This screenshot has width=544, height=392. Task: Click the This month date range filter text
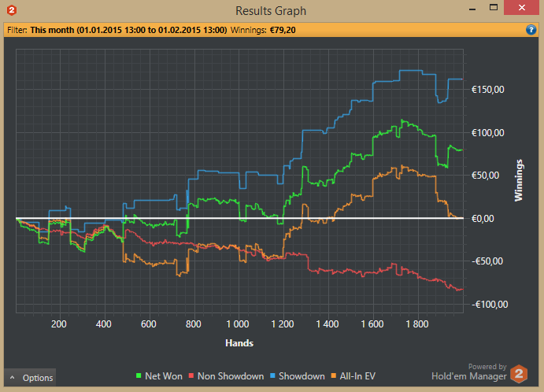tap(128, 30)
